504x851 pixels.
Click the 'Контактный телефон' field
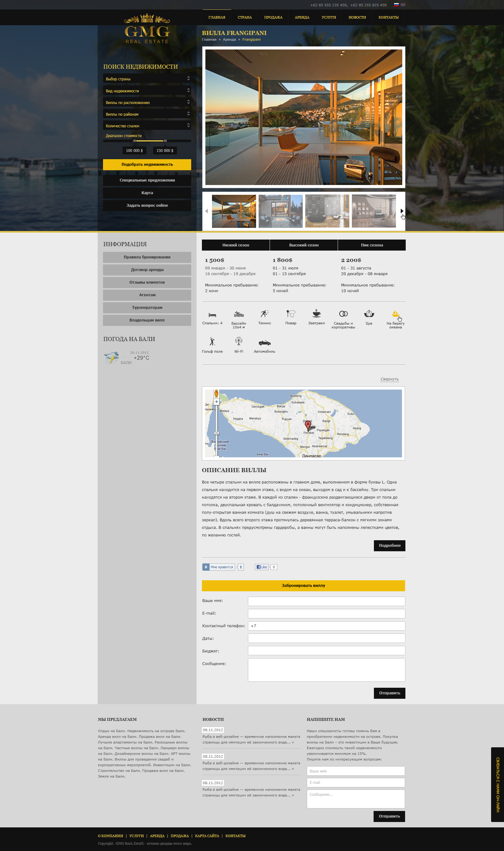326,626
